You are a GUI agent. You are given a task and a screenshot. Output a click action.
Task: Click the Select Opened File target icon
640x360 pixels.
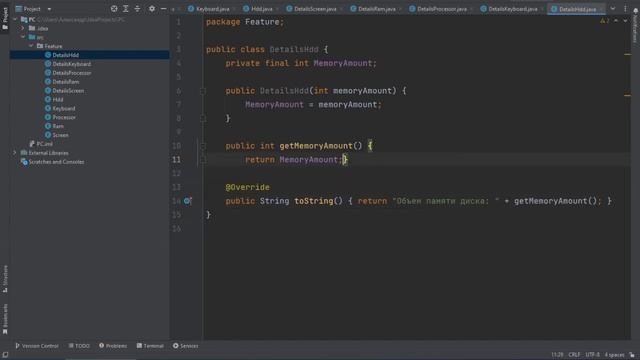[114, 9]
